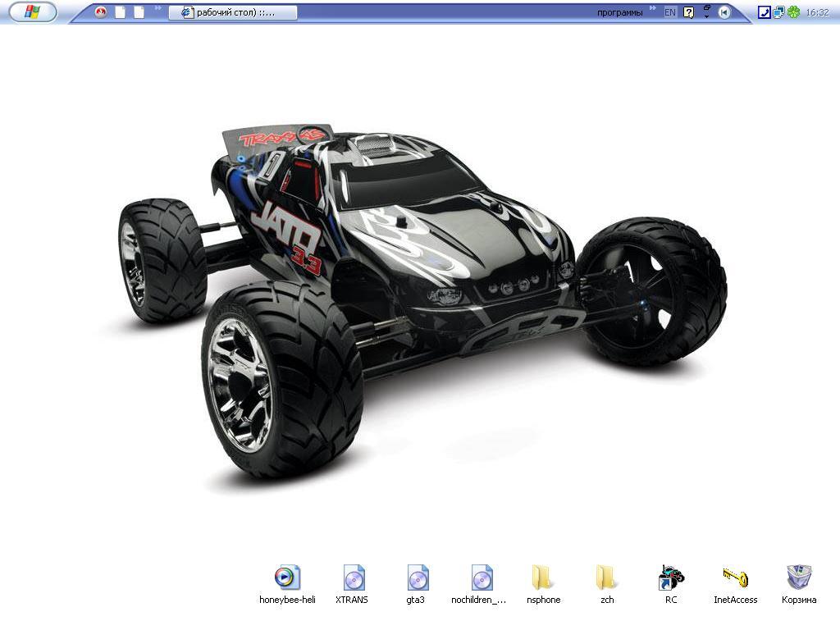Click the 'nsphone' folder label

(x=543, y=600)
